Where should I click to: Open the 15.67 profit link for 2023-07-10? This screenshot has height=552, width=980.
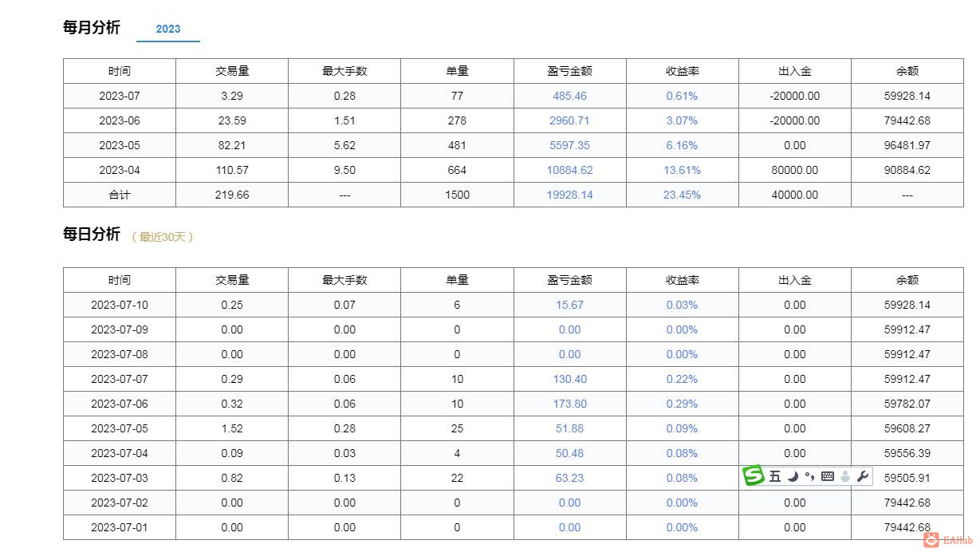pyautogui.click(x=569, y=305)
